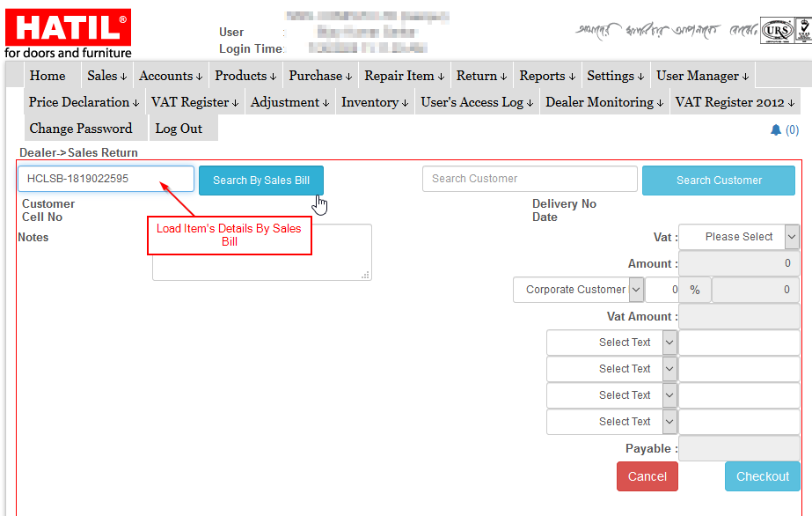Click the URS certification badge
This screenshot has height=516, width=812.
coord(778,31)
